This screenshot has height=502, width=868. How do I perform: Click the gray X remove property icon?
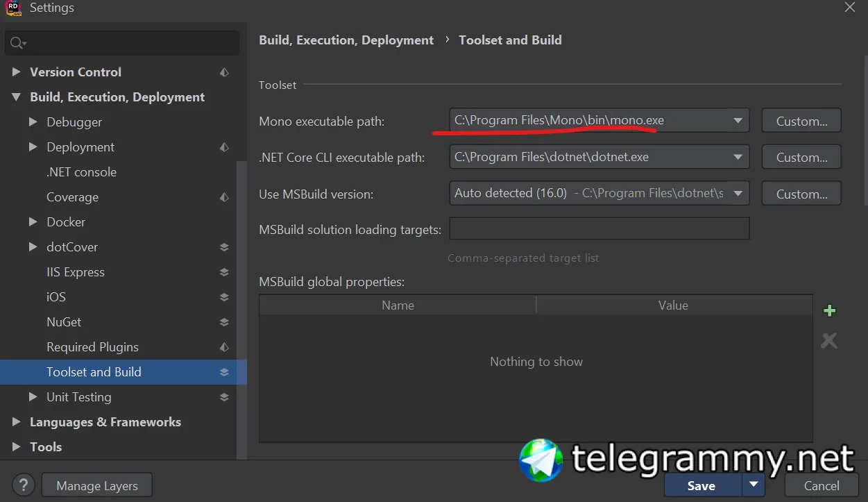(x=829, y=340)
